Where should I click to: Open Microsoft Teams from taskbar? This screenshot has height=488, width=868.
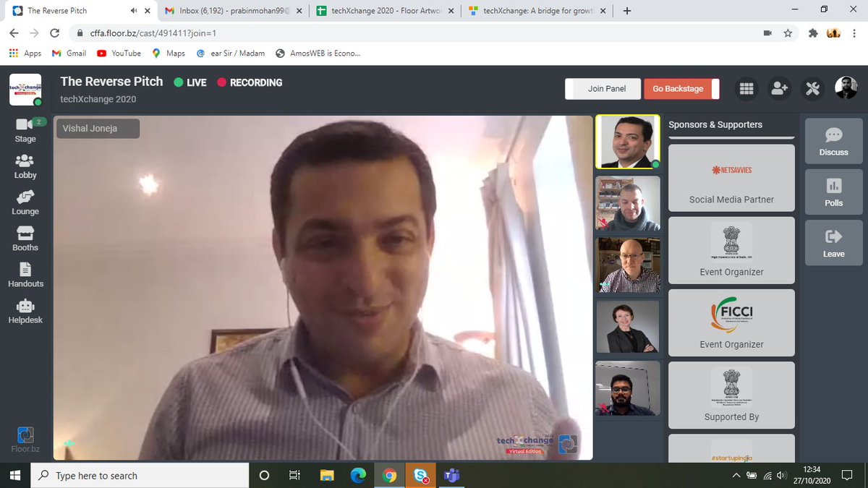coord(452,475)
